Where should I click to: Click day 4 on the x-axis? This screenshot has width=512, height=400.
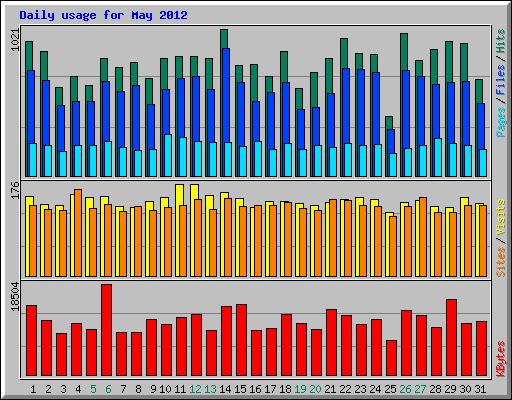[78, 389]
